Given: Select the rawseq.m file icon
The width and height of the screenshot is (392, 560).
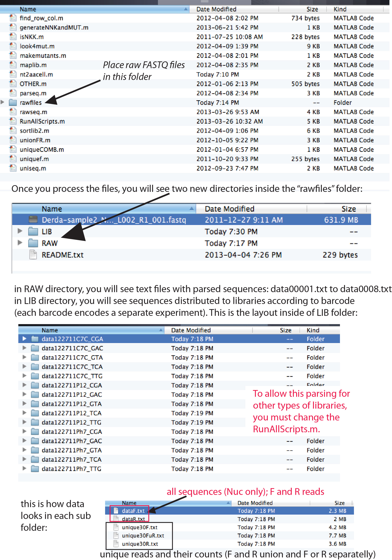Looking at the screenshot, I should click(x=13, y=112).
